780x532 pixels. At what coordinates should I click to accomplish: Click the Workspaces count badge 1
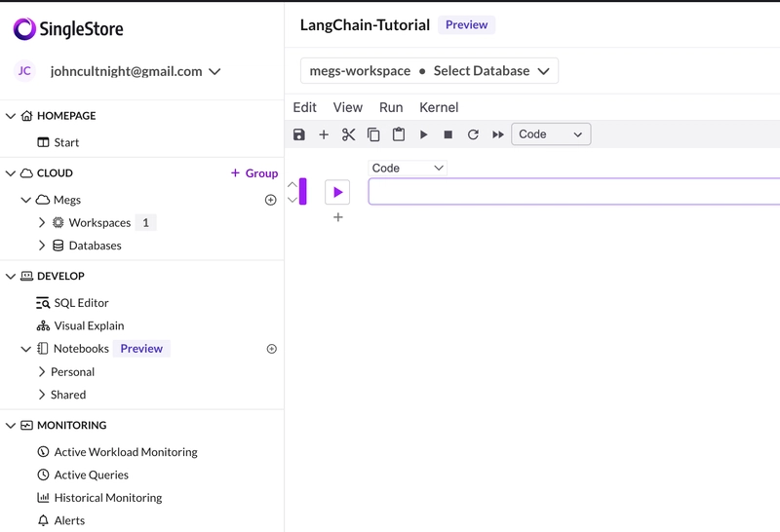pos(145,223)
